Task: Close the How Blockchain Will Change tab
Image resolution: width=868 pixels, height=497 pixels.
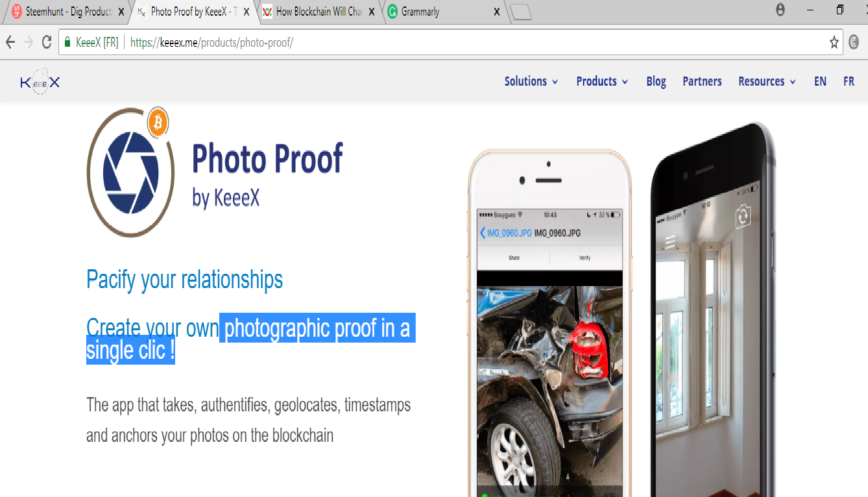Action: click(372, 12)
